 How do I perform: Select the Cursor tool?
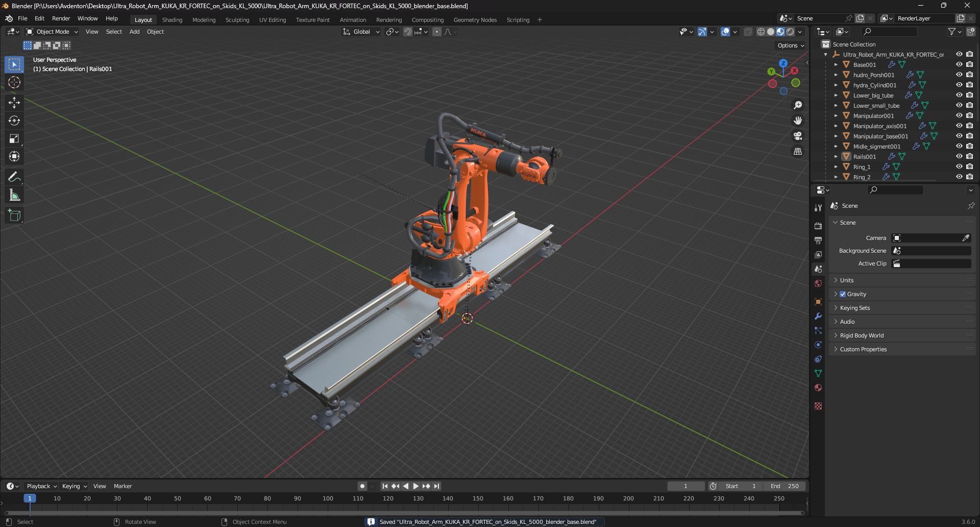click(x=14, y=82)
